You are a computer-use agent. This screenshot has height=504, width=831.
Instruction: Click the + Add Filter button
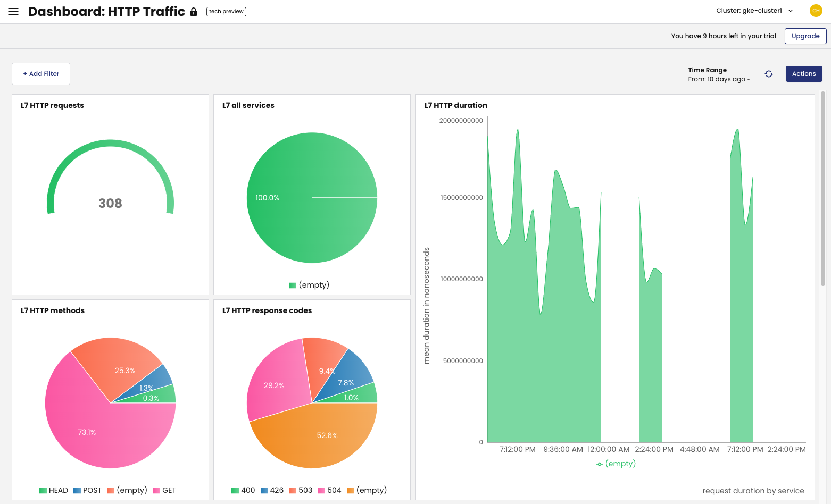point(40,73)
